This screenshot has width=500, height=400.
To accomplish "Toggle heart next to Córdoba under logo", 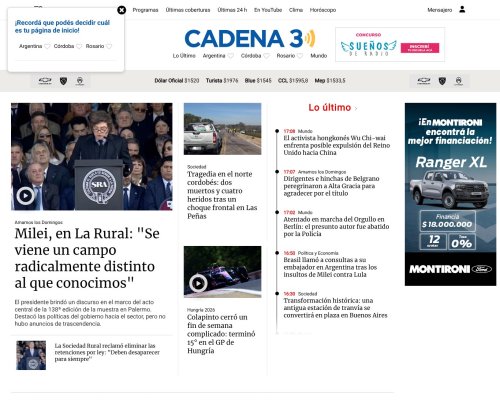I will (x=266, y=56).
